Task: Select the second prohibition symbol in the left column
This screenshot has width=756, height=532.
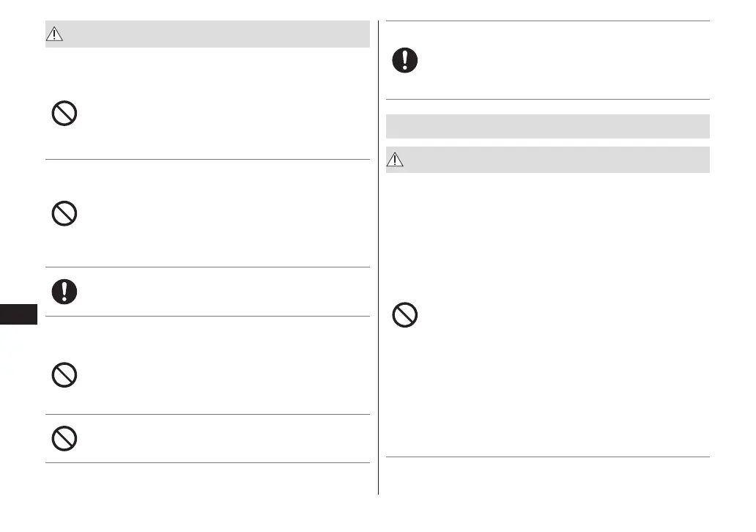Action: [x=64, y=213]
